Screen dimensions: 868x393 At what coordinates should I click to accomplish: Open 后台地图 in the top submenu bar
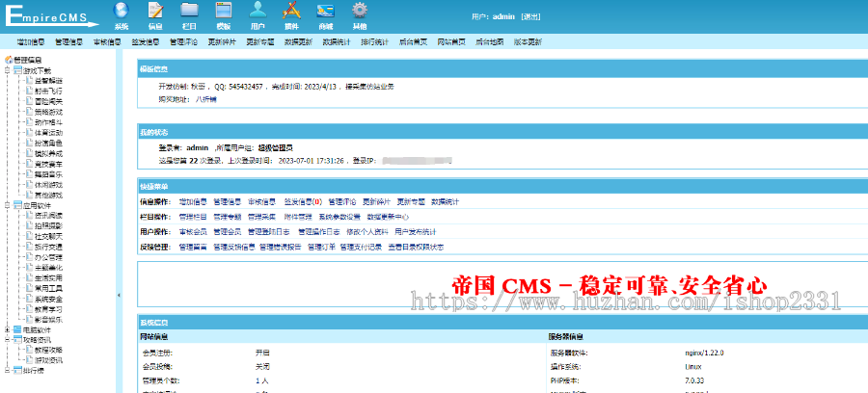click(489, 41)
